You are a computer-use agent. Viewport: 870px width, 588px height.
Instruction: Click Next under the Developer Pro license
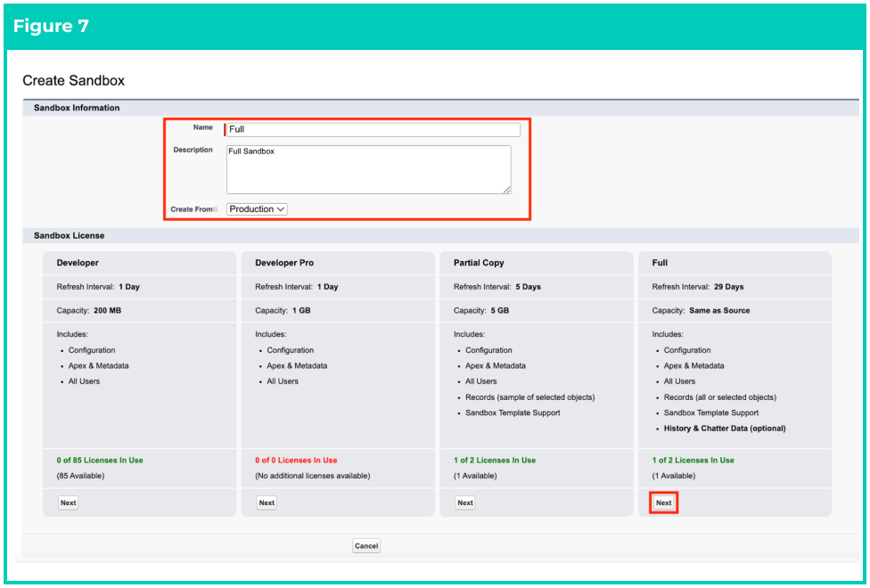267,502
